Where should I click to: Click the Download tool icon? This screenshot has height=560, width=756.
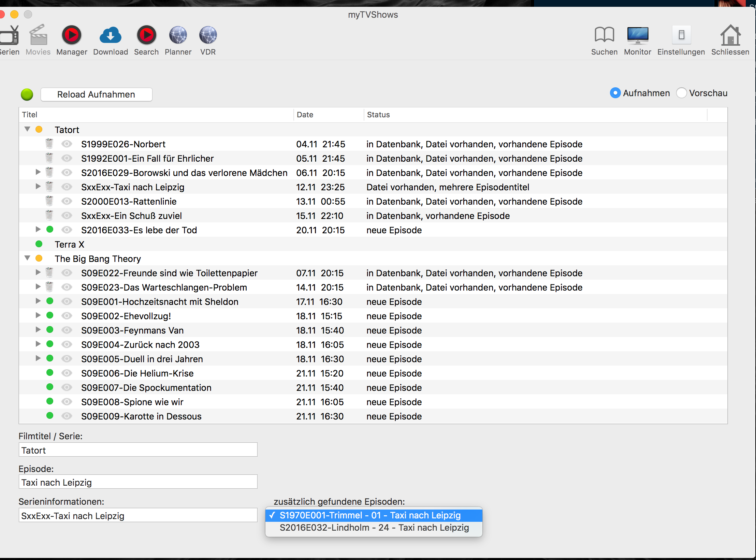tap(110, 36)
